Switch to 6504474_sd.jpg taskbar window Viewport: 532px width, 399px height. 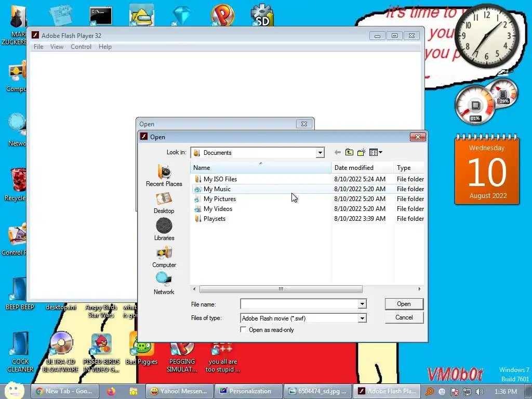[x=318, y=391]
